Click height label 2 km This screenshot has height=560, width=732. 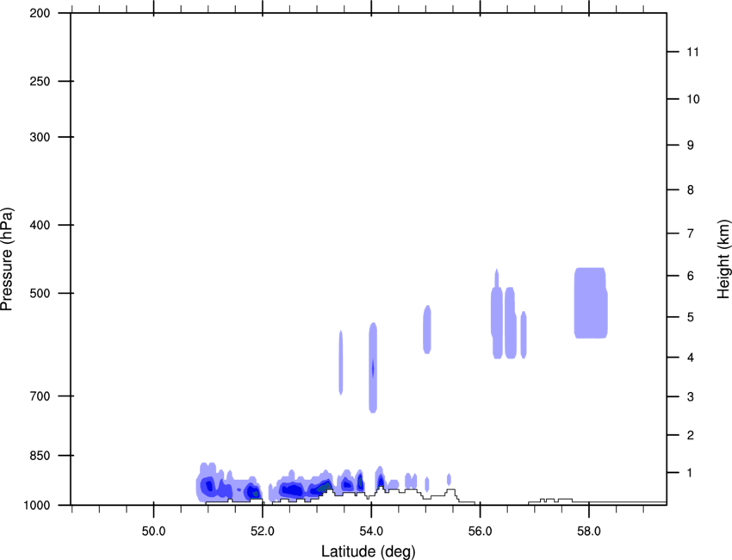pyautogui.click(x=691, y=435)
